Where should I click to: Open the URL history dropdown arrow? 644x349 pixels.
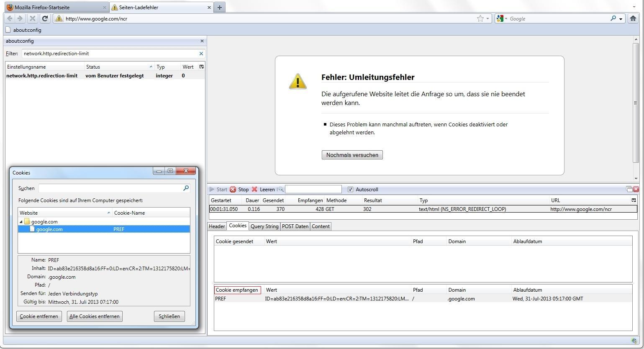[x=487, y=18]
